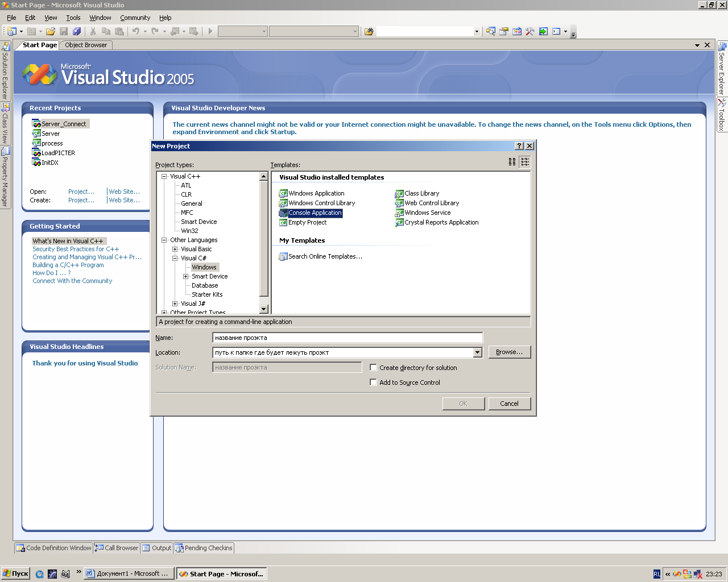The height and width of the screenshot is (582, 728).
Task: Expand Smart Device under Visual C#
Action: (186, 276)
